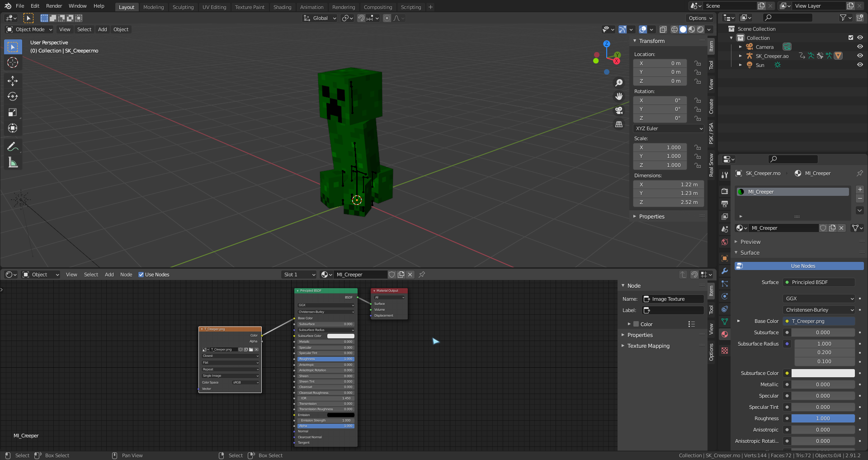Activate the Rotate tool
The height and width of the screenshot is (460, 868).
(x=13, y=97)
